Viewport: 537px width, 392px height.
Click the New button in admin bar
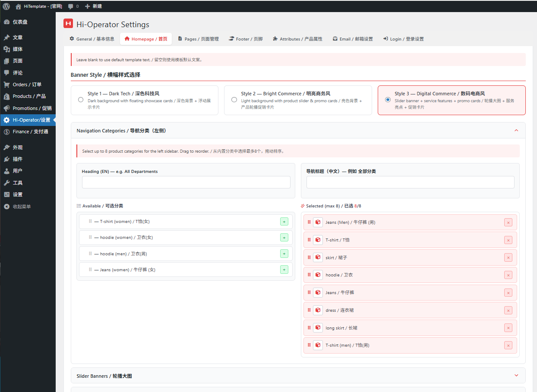(94, 6)
